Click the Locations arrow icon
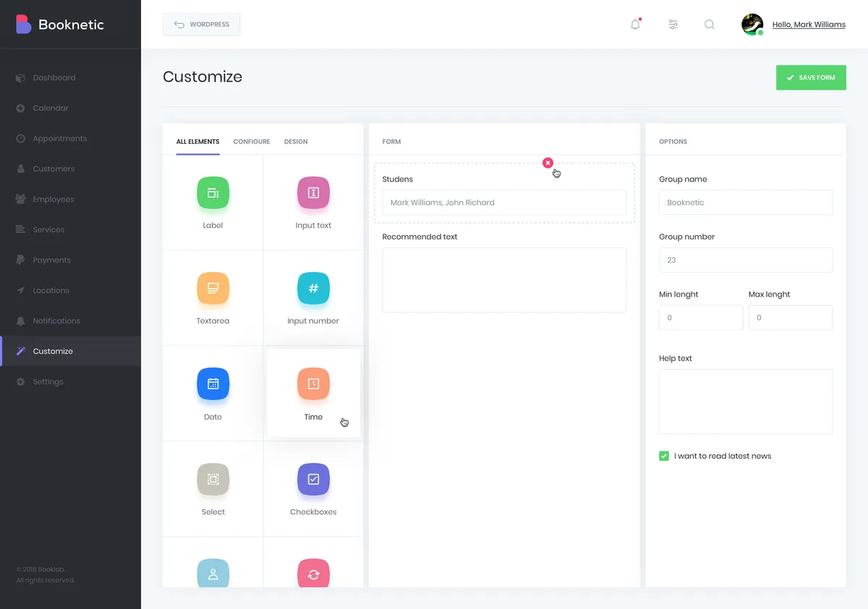This screenshot has height=609, width=868. (20, 290)
